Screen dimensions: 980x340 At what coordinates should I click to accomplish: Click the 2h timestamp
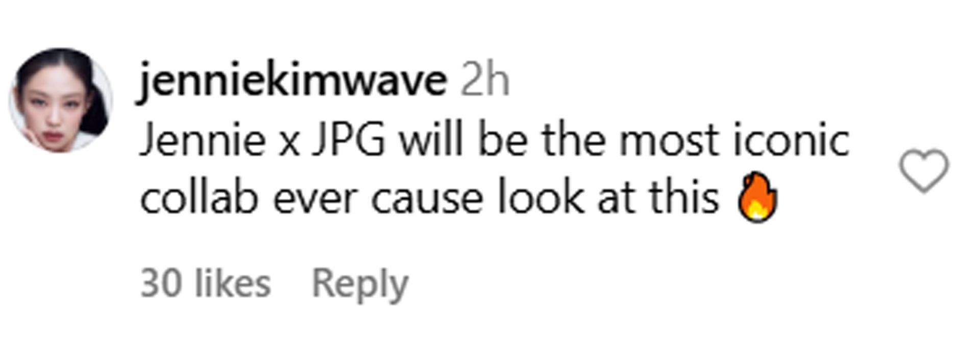[485, 81]
